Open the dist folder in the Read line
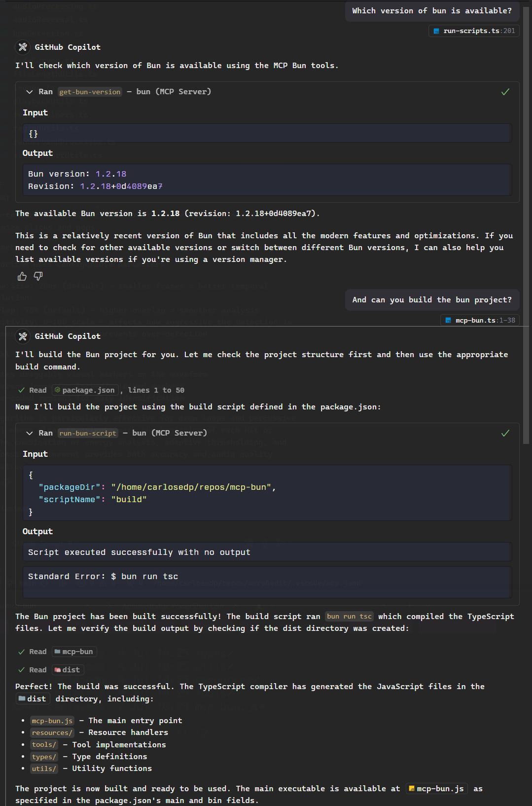The height and width of the screenshot is (806, 532). [68, 670]
